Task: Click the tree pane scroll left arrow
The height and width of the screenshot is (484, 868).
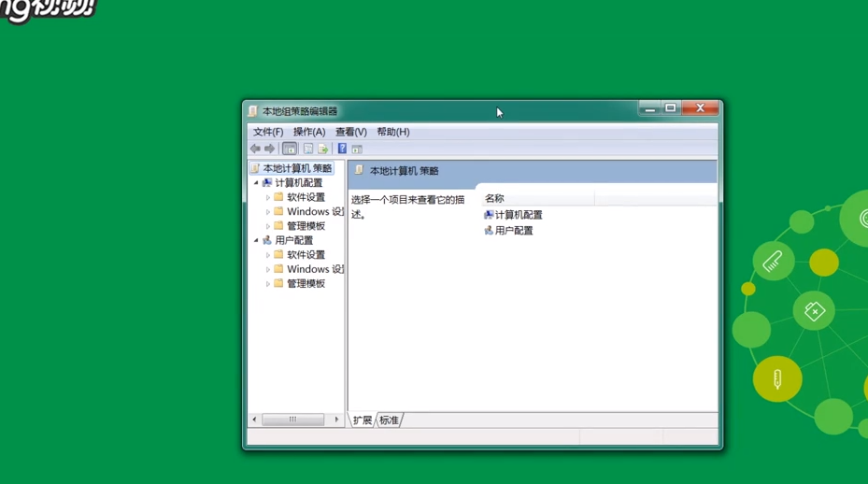Action: click(x=254, y=420)
